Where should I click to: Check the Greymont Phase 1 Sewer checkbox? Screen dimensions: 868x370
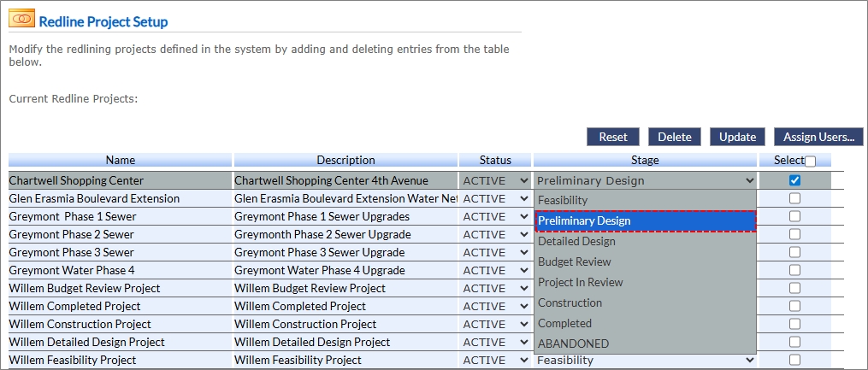coord(794,216)
